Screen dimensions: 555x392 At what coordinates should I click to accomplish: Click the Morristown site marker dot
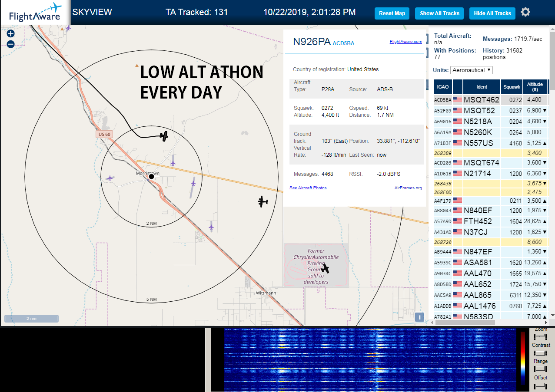[x=151, y=177]
